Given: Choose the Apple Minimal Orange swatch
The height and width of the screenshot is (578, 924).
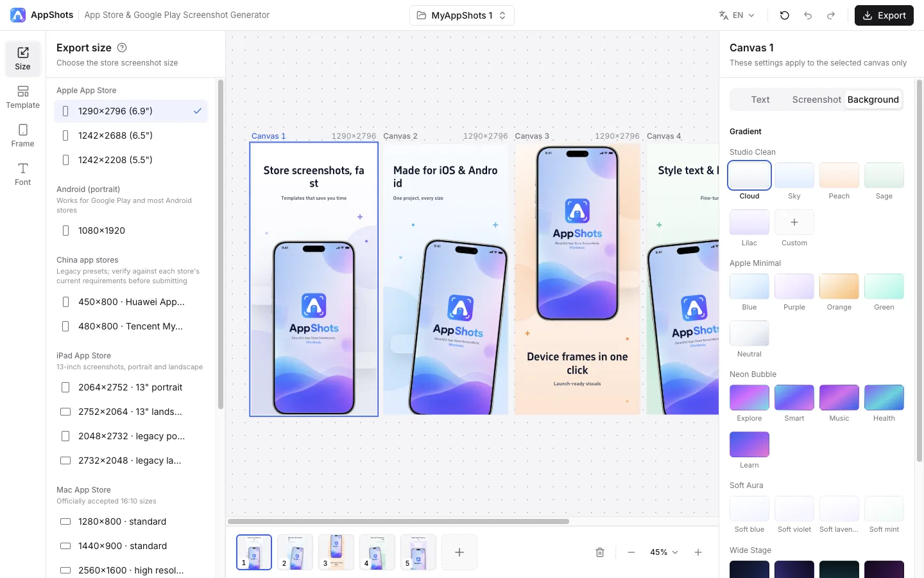Looking at the screenshot, I should (839, 286).
